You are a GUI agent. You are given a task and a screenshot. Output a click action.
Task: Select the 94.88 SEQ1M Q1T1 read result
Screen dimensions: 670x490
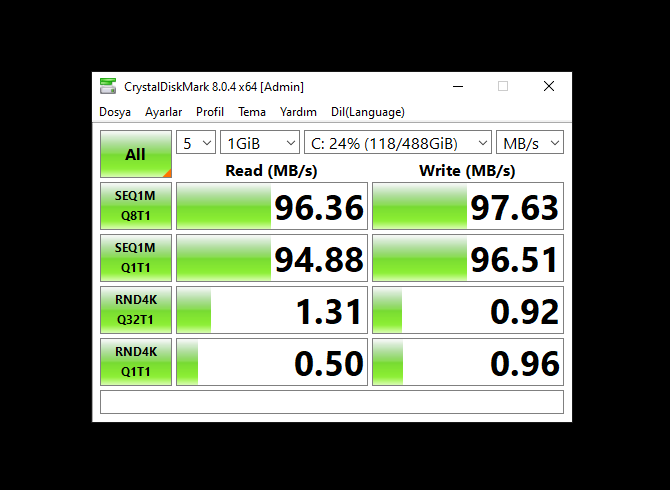pos(272,258)
